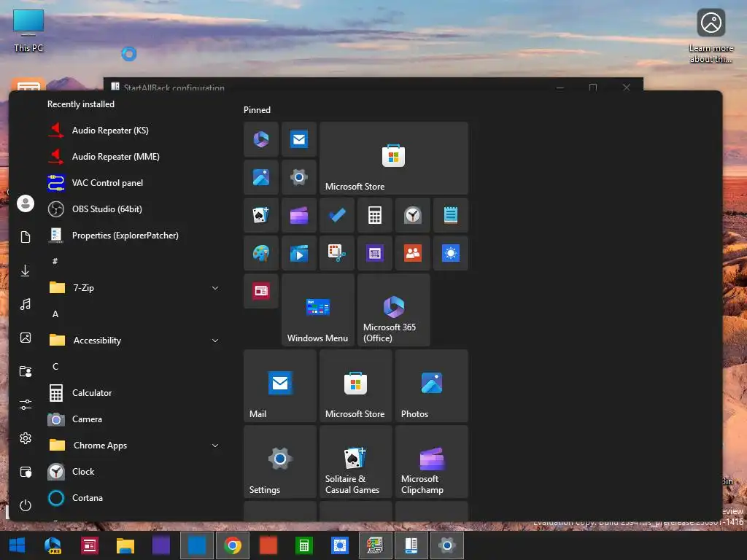Open the small red News tile

261,290
